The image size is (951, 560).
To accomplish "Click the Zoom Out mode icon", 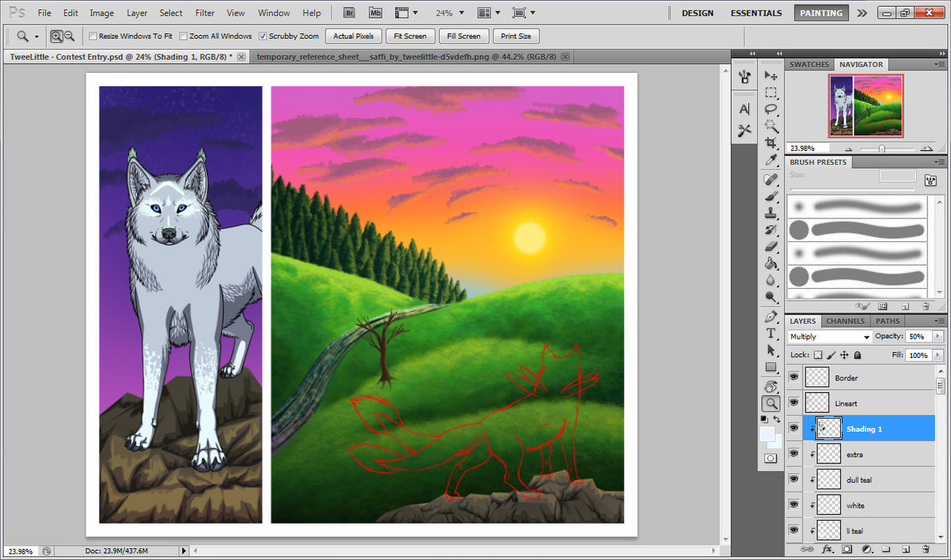I will tap(70, 36).
